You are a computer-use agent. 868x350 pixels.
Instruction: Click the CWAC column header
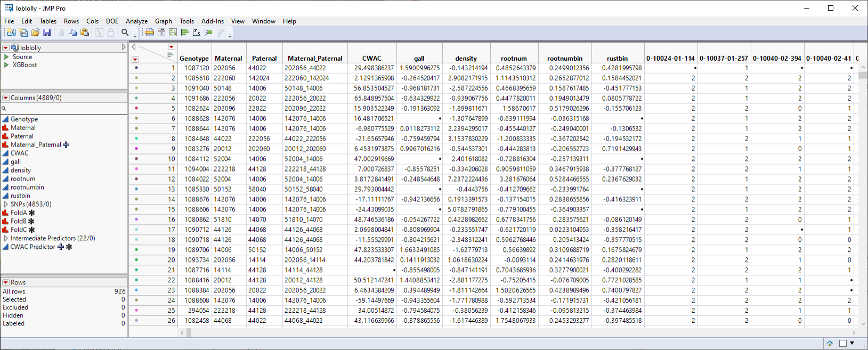pos(371,58)
